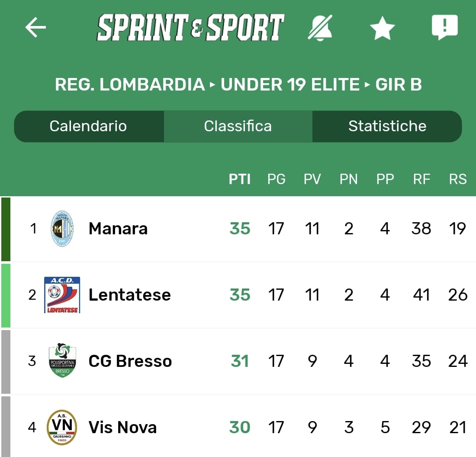Tap the Manara team crest
This screenshot has width=476, height=457.
click(62, 229)
